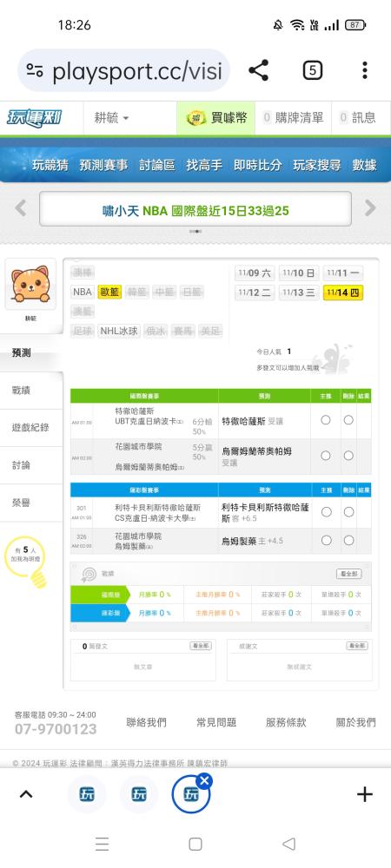Screen dimensions: 391x868
Task: Add a new tab with plus icon
Action: (364, 795)
